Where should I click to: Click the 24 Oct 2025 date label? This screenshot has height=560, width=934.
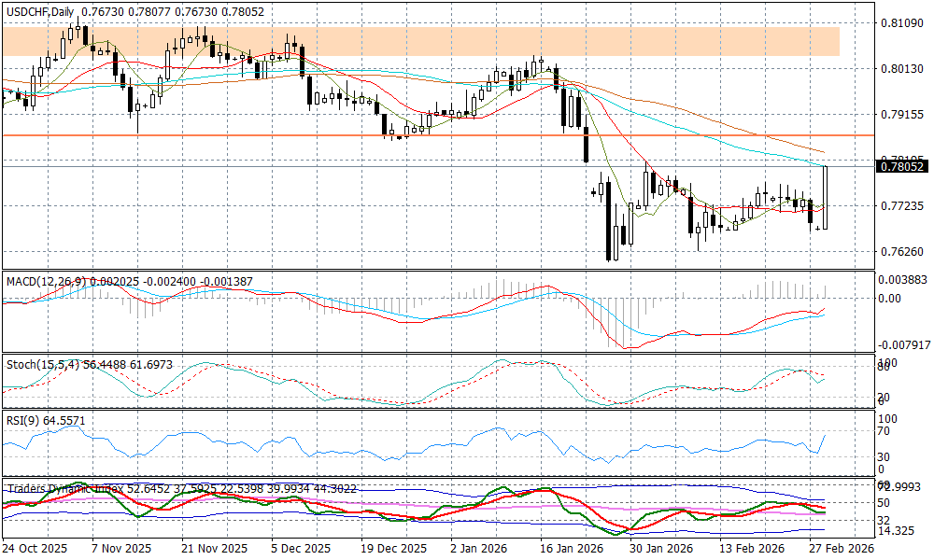coord(35,549)
